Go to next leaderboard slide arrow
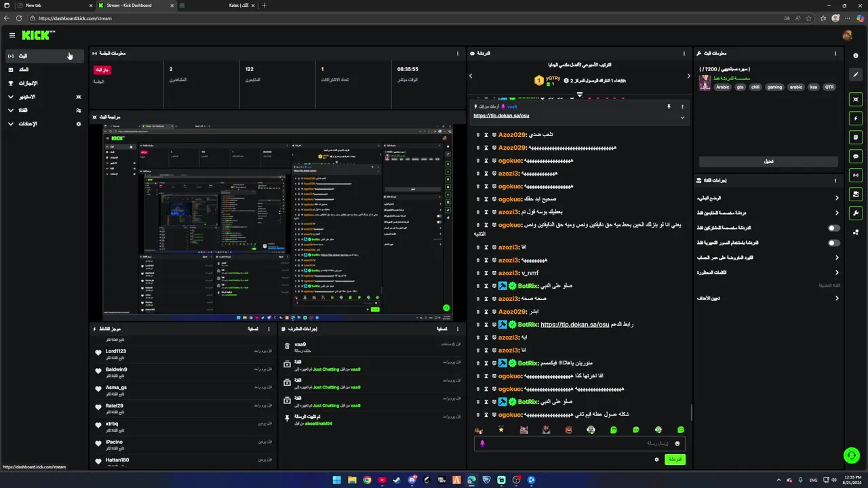The width and height of the screenshot is (868, 488). 688,76
